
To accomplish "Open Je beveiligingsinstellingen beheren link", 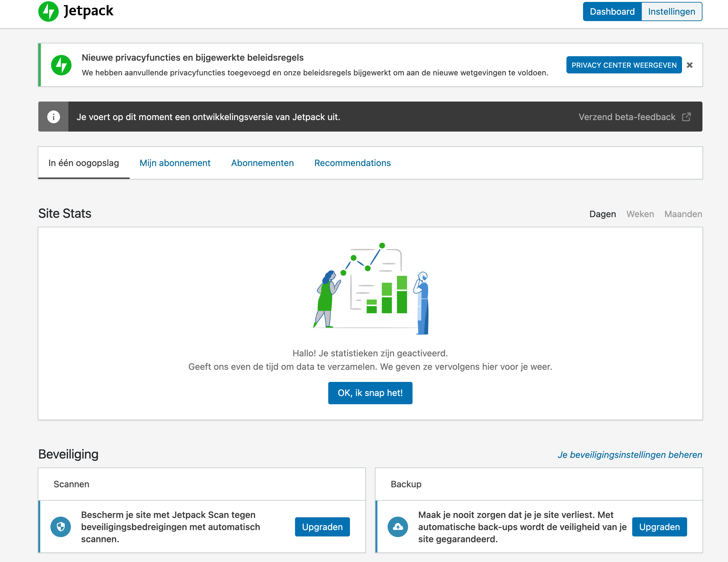I will [630, 455].
